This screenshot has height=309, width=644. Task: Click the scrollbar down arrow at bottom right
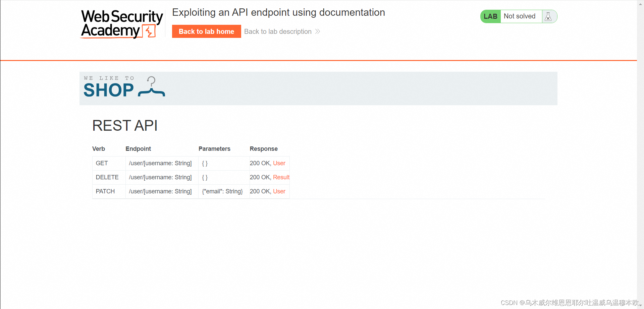[641, 306]
